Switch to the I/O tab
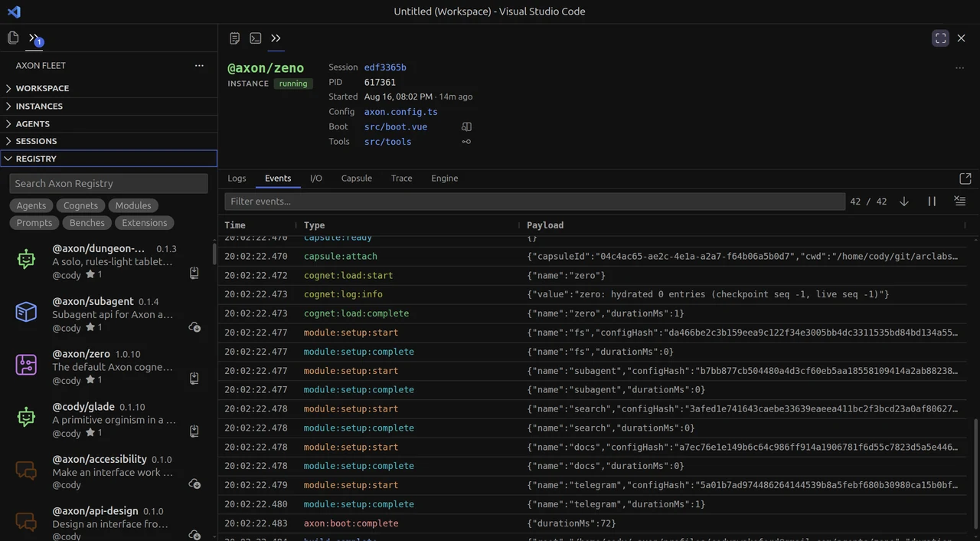The width and height of the screenshot is (980, 541). click(x=316, y=179)
